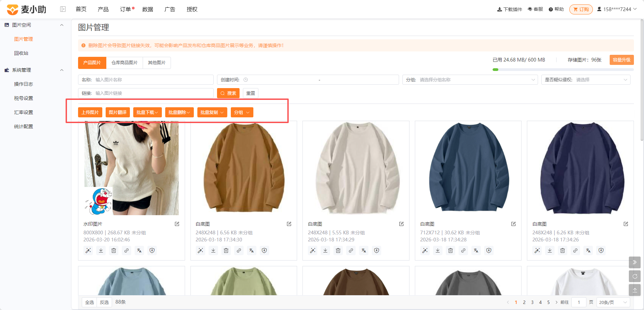Translate the 5.55 KB 白底图 image
Viewport: 644px width, 310px height.
364,250
